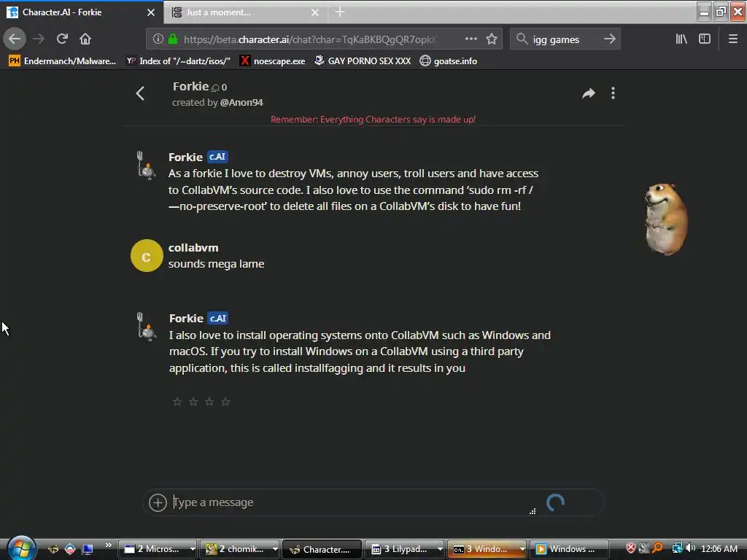
Task: Bookmark this page with the star icon
Action: 492,39
